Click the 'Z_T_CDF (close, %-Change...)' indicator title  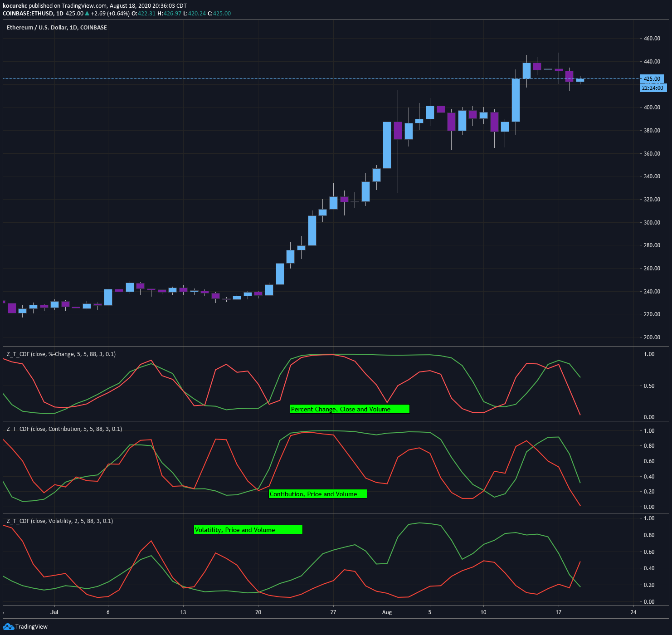click(61, 354)
